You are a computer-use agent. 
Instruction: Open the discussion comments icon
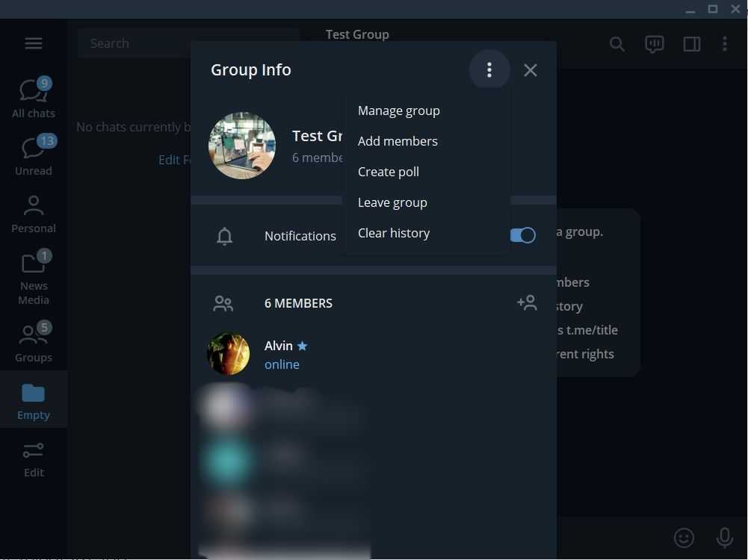[x=654, y=44]
